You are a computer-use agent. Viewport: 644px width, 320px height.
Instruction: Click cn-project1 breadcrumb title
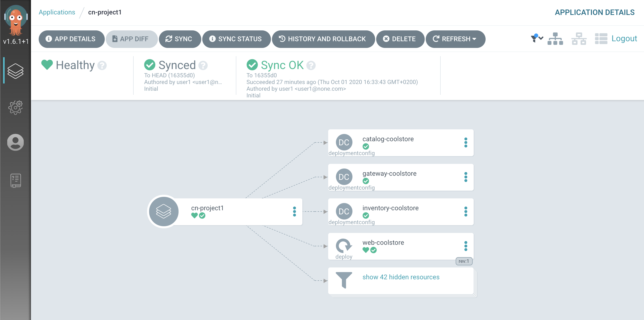point(105,12)
